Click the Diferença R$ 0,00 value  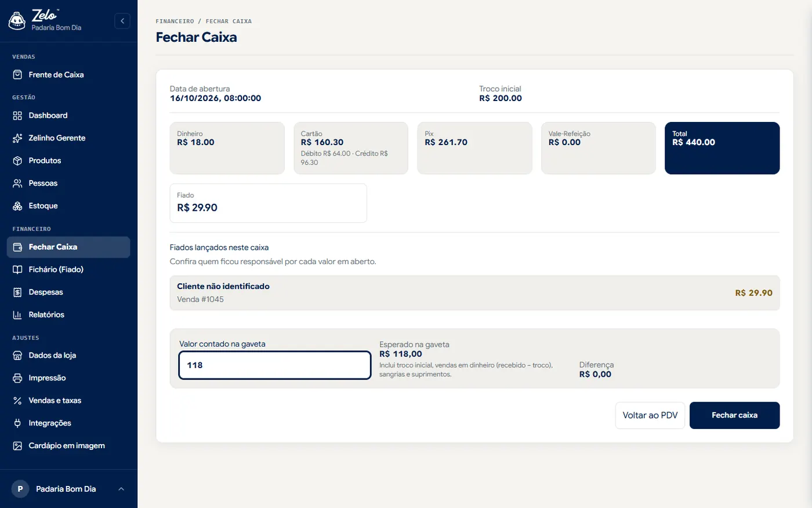595,374
